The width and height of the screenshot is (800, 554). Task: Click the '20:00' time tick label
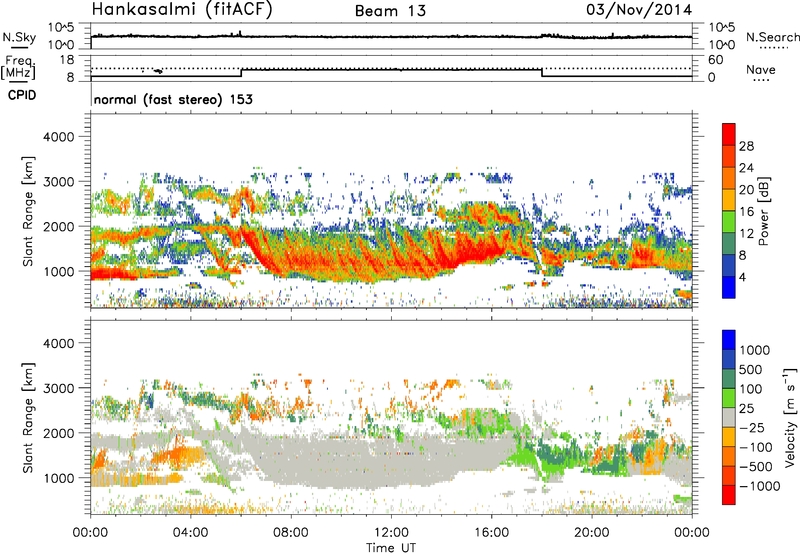(592, 533)
